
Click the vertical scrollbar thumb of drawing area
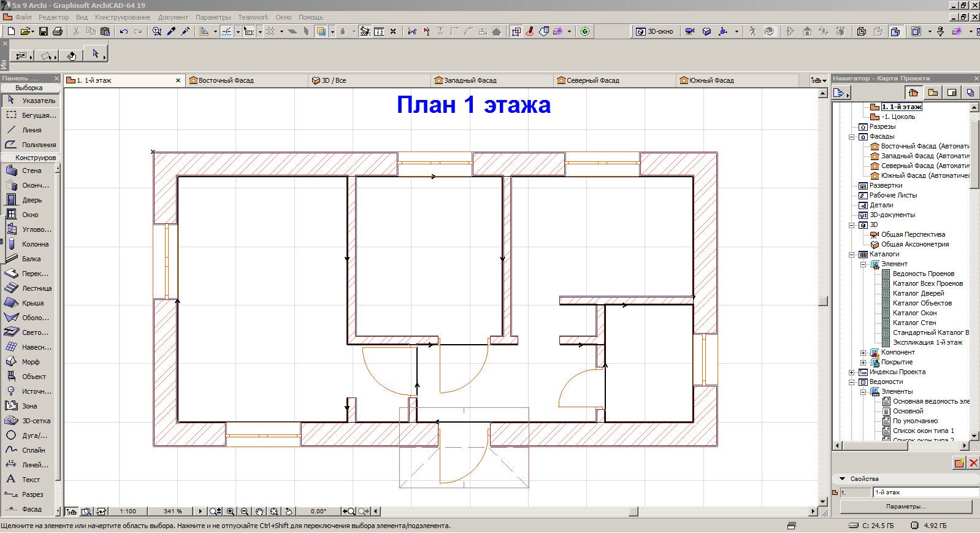click(823, 301)
